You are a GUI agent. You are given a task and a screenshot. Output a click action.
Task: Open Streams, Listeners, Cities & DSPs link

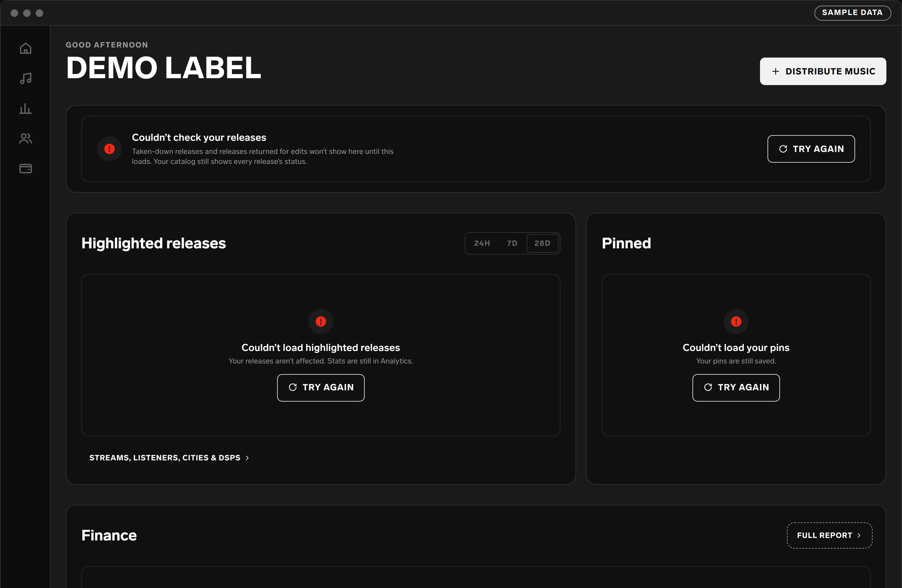click(x=169, y=458)
